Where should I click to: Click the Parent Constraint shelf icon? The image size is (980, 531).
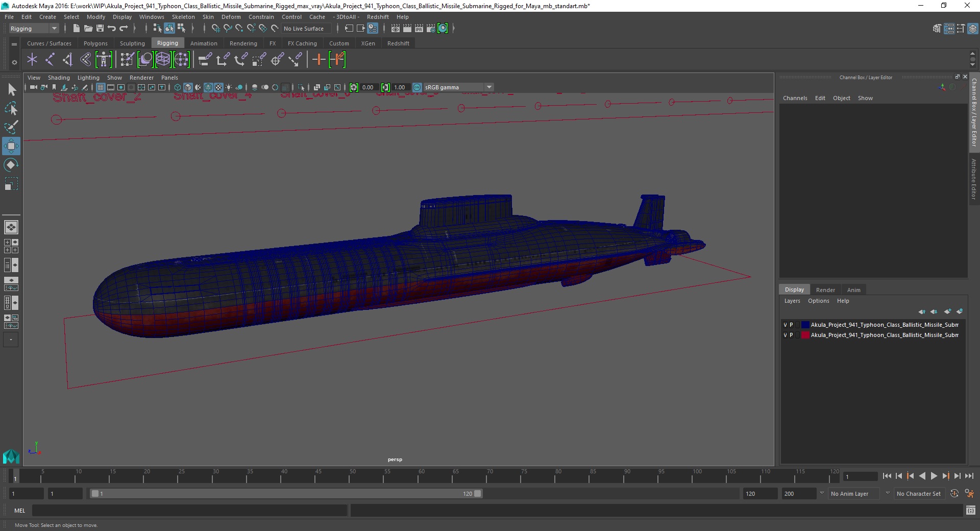205,60
